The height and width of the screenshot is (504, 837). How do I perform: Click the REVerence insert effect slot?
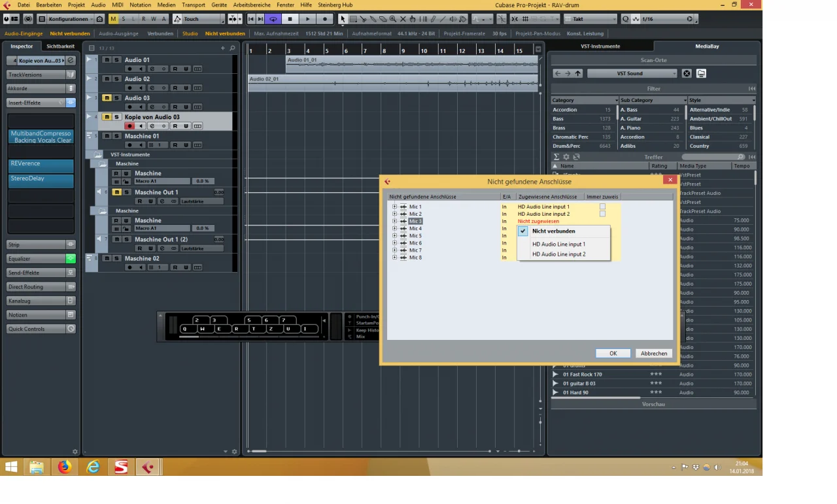pyautogui.click(x=41, y=165)
